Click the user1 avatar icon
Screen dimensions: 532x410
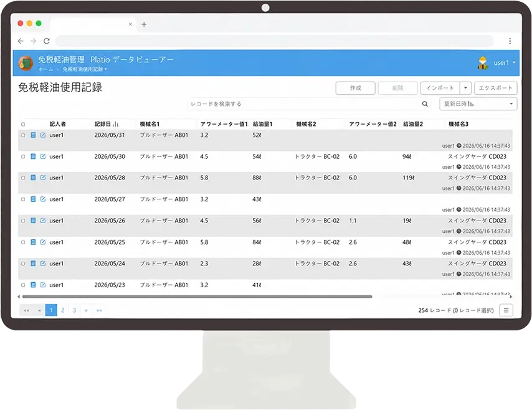pos(483,63)
